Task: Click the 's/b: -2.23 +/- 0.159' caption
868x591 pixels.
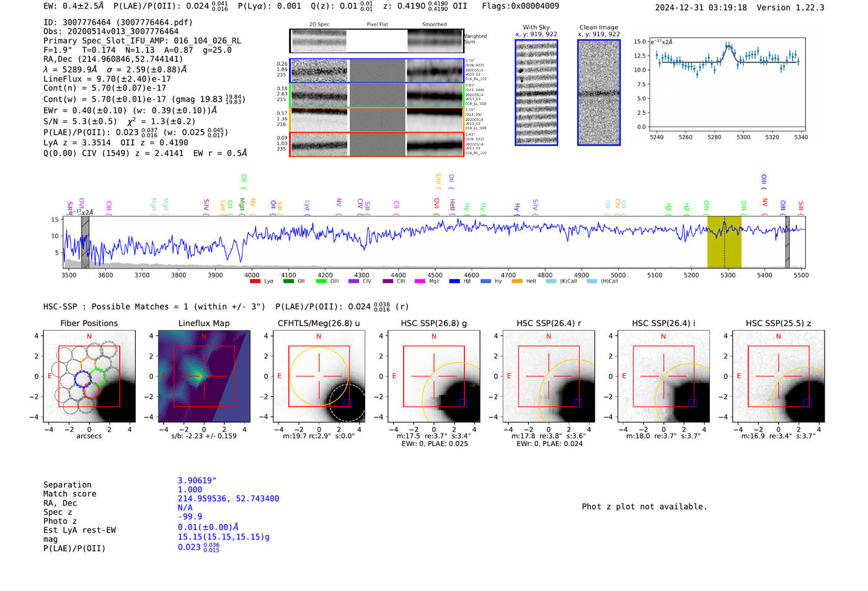Action: pos(204,436)
